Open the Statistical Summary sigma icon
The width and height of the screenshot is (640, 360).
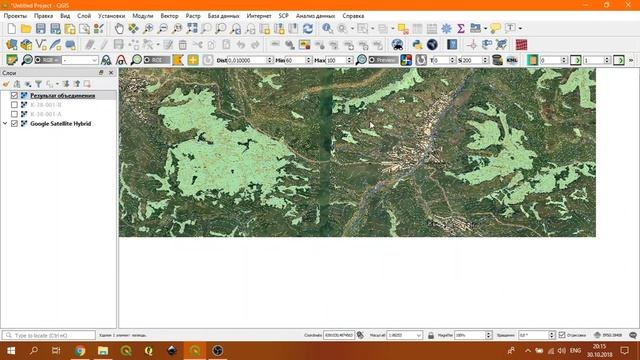pos(461,29)
